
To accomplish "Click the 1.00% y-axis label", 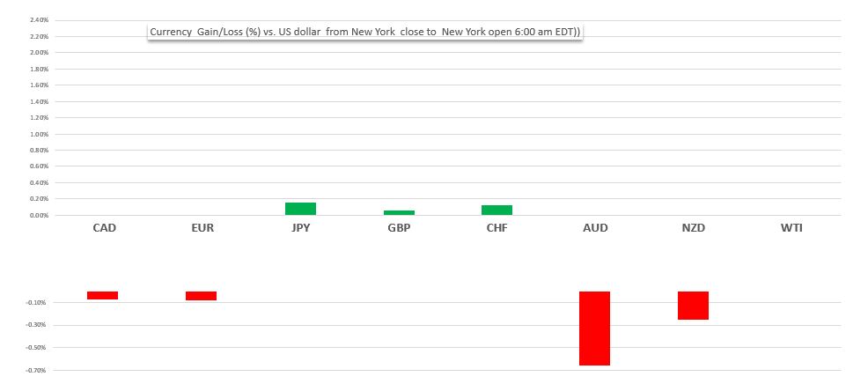I will [39, 134].
